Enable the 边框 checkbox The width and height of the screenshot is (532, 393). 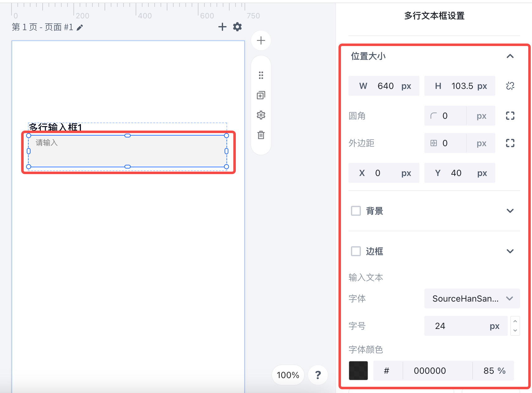356,251
